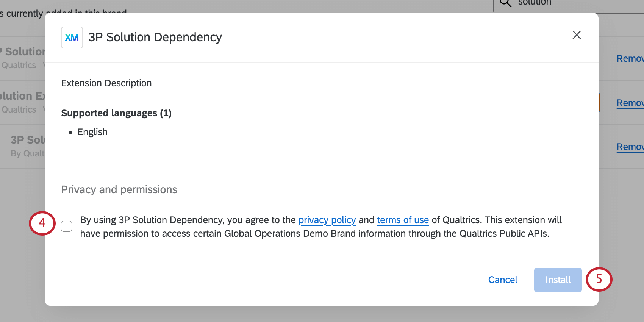Close the 3P Solution Dependency dialog
This screenshot has width=644, height=322.
pyautogui.click(x=577, y=35)
